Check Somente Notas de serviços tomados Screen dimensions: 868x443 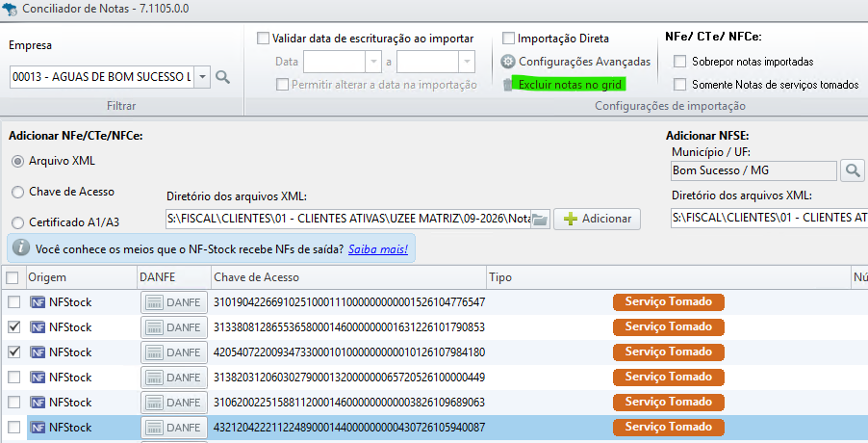tap(679, 84)
